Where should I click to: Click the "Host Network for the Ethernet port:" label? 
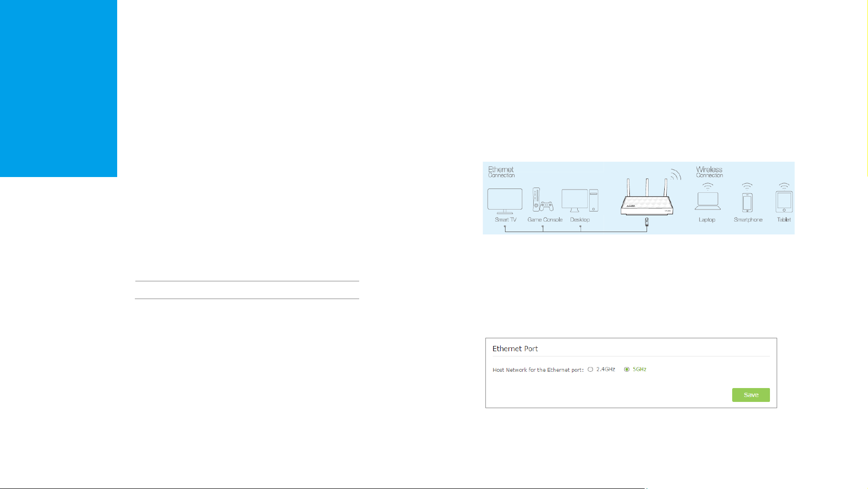coord(538,370)
